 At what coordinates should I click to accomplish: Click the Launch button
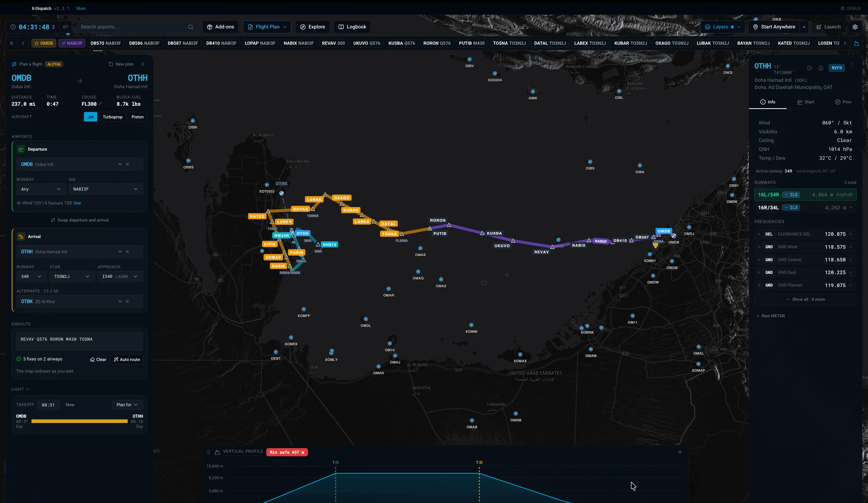828,27
